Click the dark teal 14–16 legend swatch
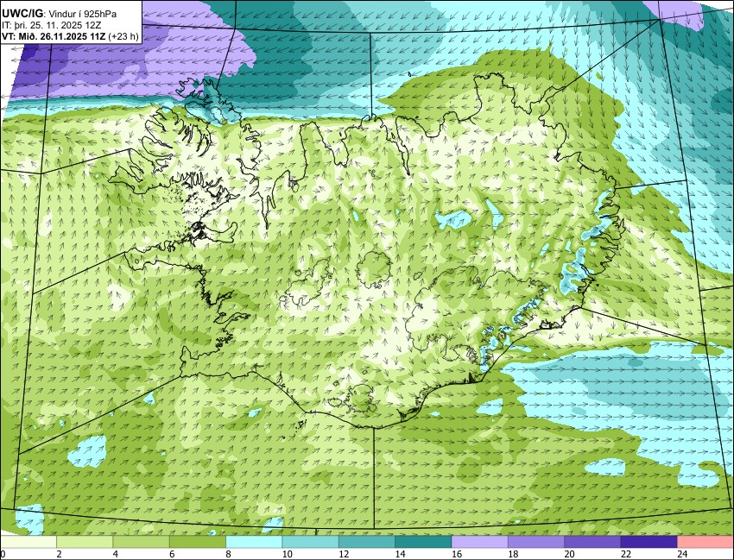This screenshot has height=560, width=734. [423, 542]
